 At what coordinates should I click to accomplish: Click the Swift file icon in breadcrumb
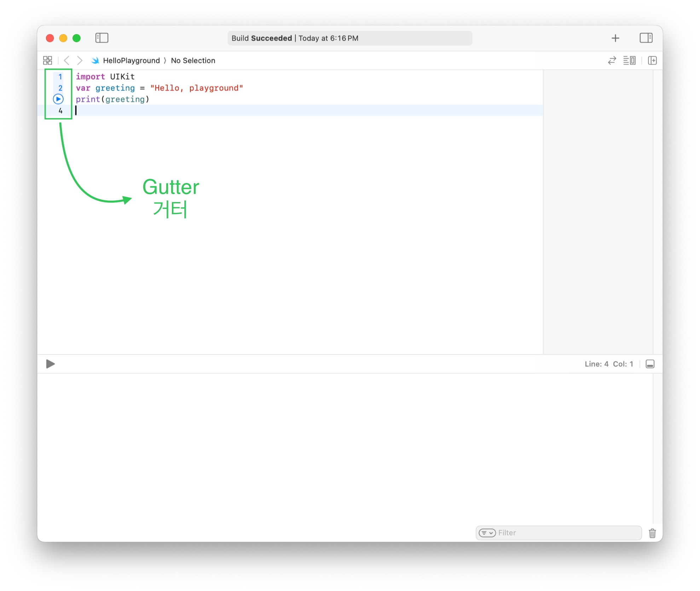coord(95,61)
